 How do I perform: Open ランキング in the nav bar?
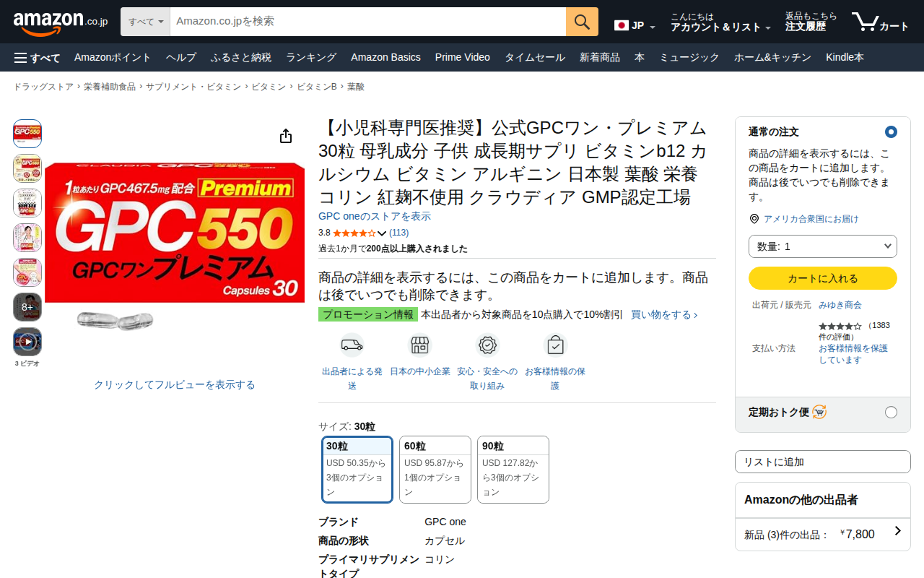coord(311,58)
